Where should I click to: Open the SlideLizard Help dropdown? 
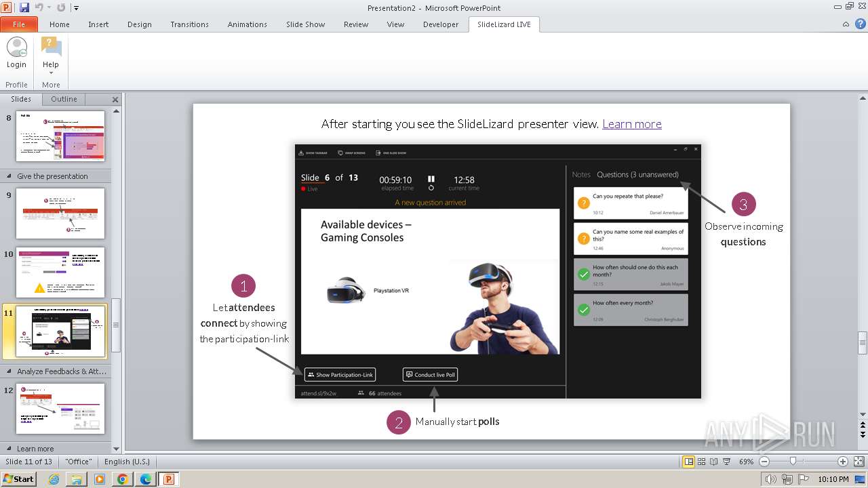51,57
